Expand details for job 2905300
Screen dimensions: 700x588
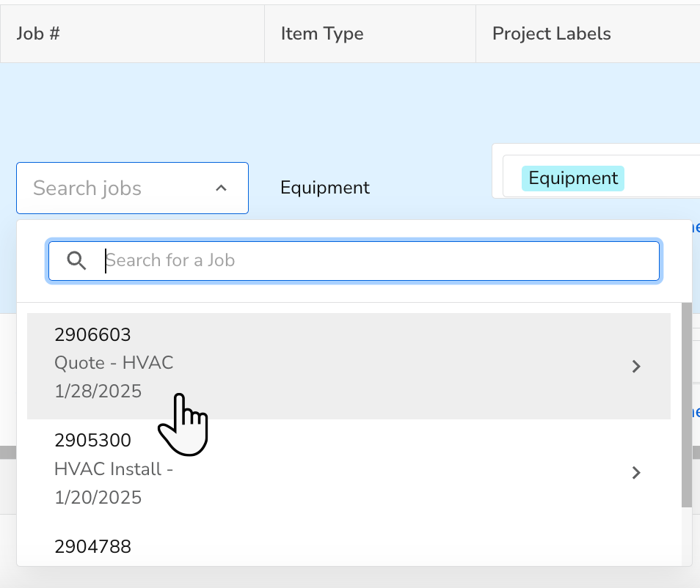[635, 472]
